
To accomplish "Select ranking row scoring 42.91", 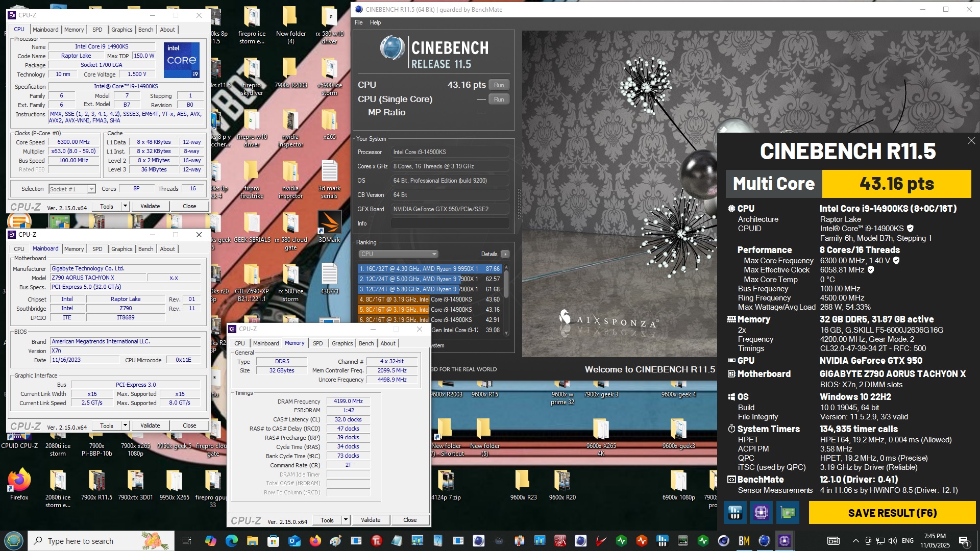I will [430, 319].
